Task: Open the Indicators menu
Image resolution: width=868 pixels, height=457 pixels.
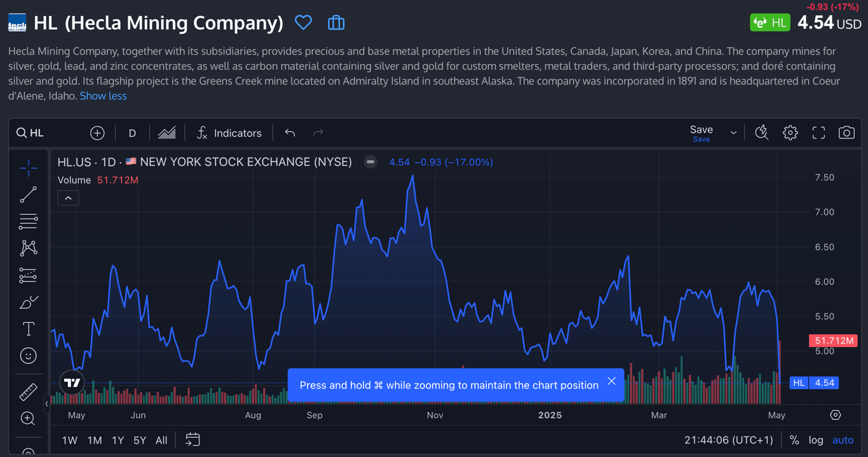Action: pos(229,133)
